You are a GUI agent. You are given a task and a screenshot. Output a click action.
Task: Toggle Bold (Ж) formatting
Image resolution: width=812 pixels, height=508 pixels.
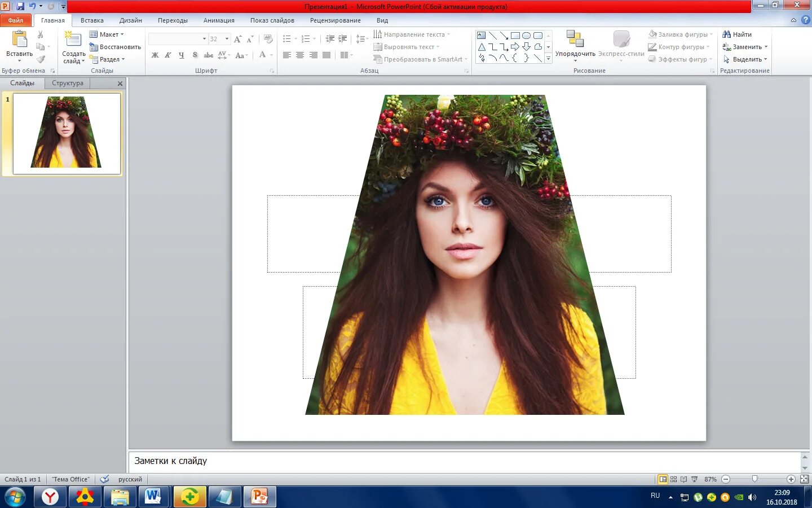155,55
